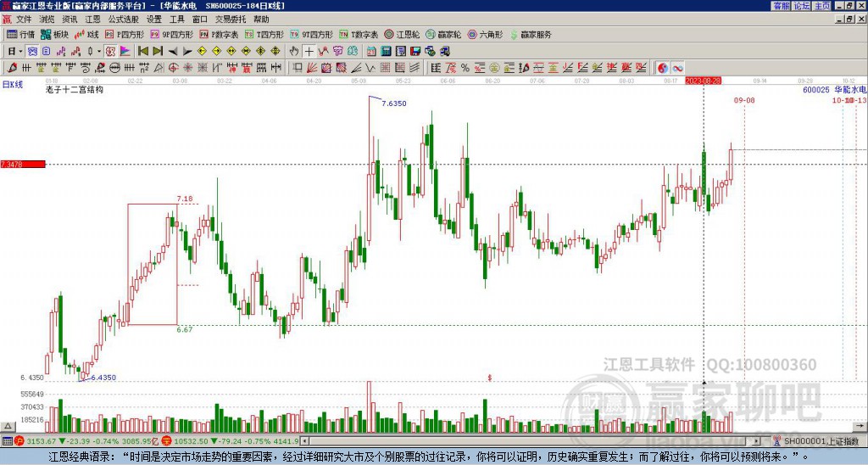
Task: Click the horizontal scrollbar right arrow
Action: 757,442
